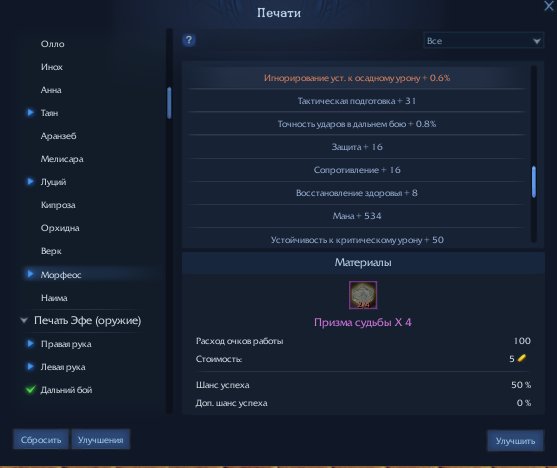Select Кипроза in the list
557x468 pixels.
coord(58,205)
